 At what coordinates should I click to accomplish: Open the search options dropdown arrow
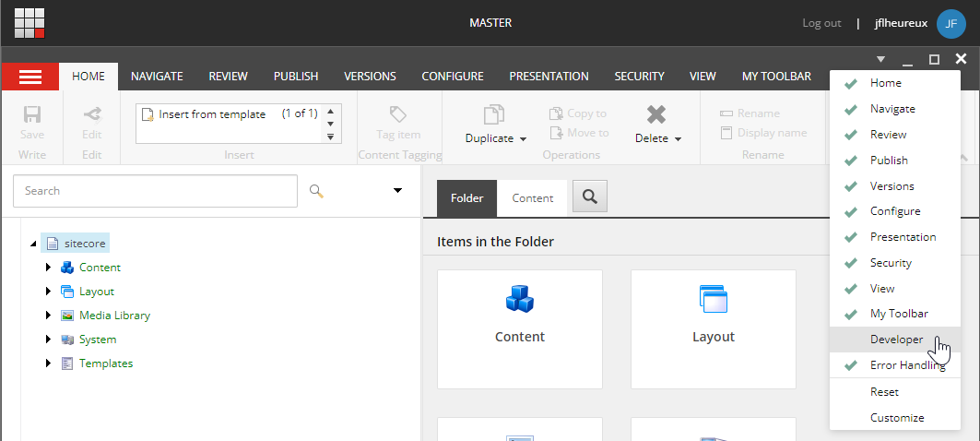(x=397, y=191)
